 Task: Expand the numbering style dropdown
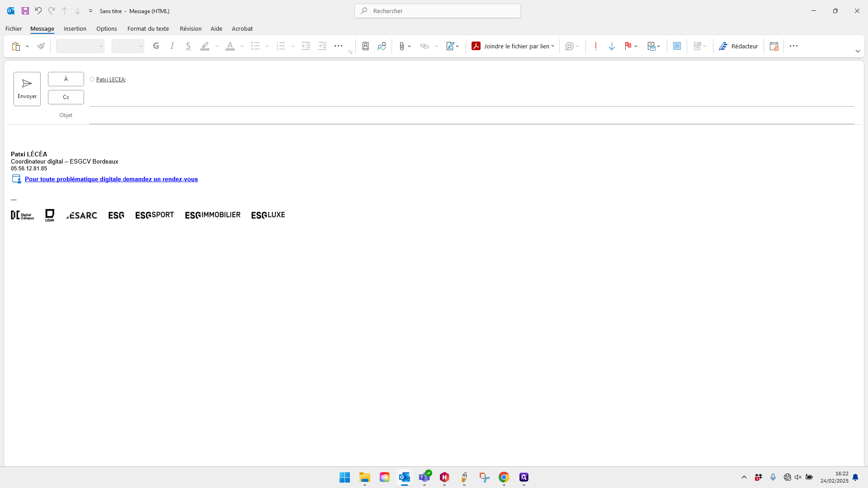pyautogui.click(x=293, y=46)
